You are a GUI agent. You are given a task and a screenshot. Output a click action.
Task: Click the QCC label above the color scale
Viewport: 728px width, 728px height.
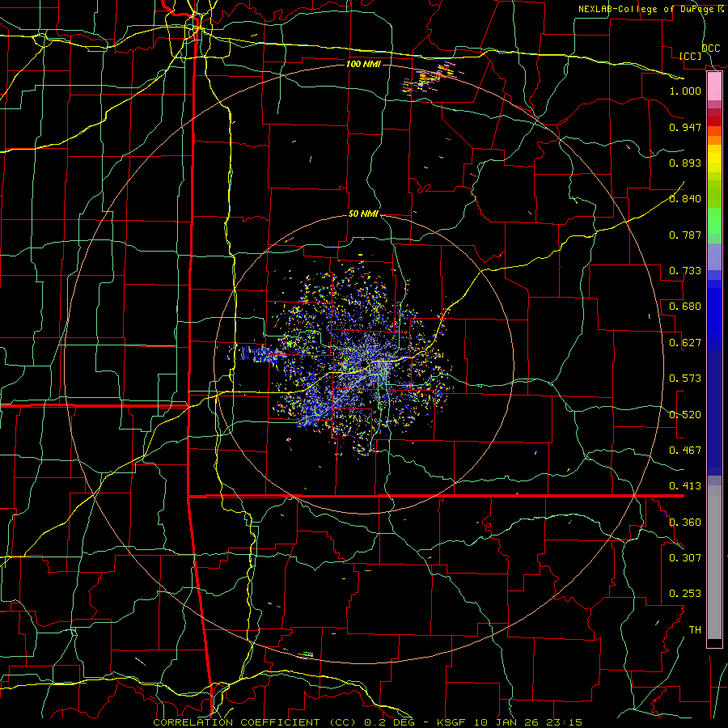tap(710, 49)
